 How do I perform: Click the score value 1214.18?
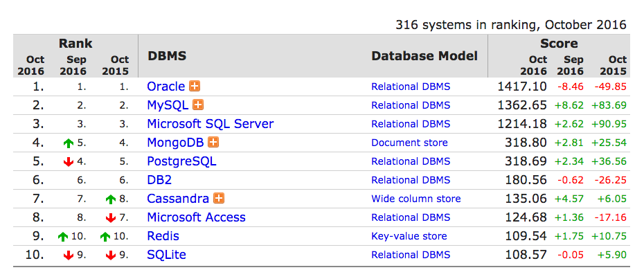pos(522,124)
